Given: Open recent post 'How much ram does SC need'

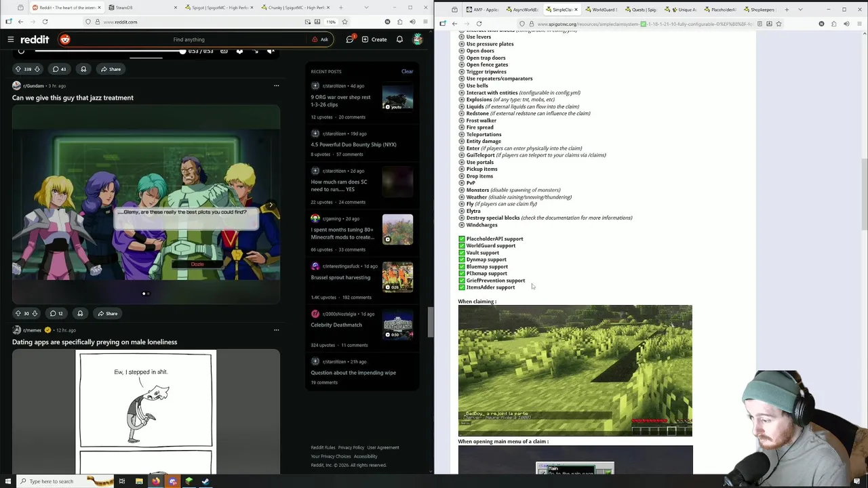Looking at the screenshot, I should 339,185.
